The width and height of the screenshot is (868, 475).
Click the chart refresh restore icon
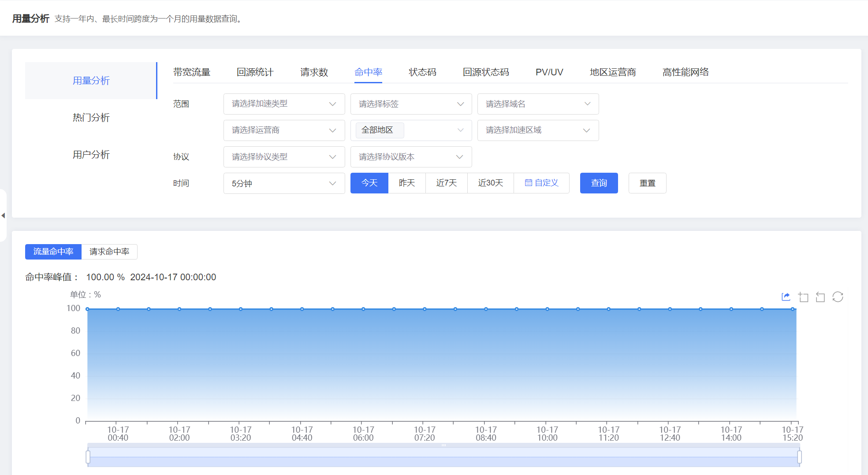[838, 297]
